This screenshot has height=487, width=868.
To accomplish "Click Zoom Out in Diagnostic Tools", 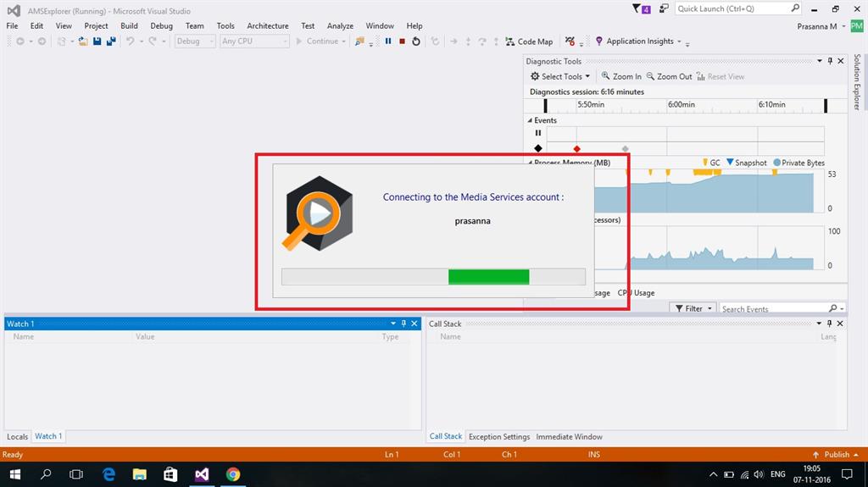I will point(670,76).
